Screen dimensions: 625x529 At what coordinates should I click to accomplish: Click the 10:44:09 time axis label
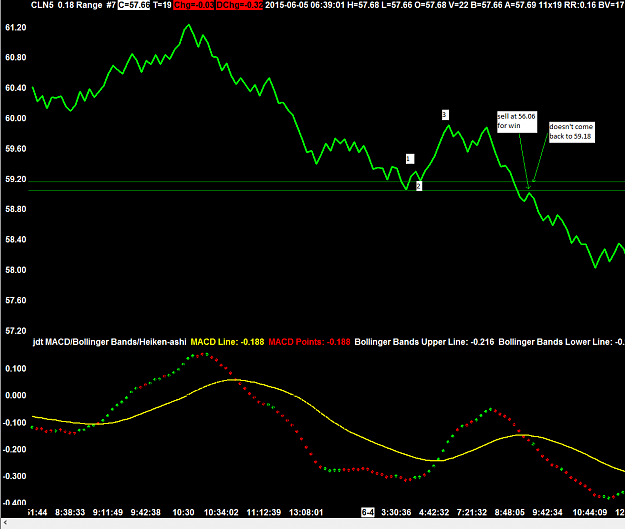point(590,513)
